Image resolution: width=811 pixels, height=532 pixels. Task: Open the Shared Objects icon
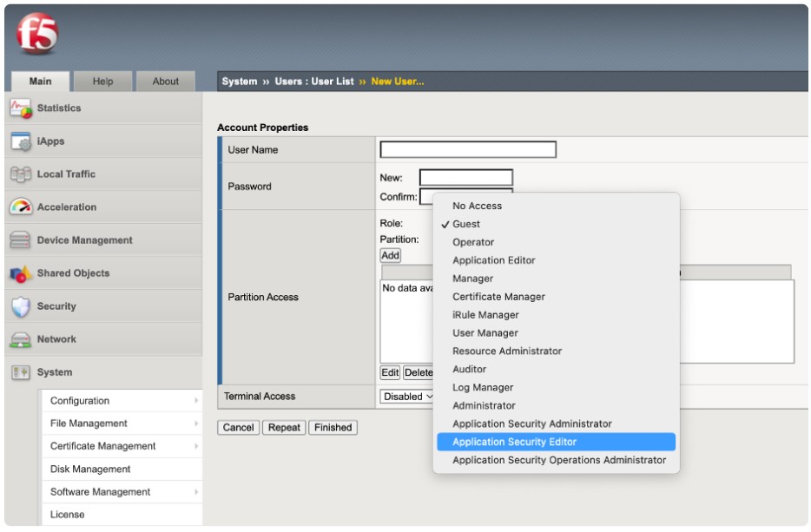coord(20,273)
